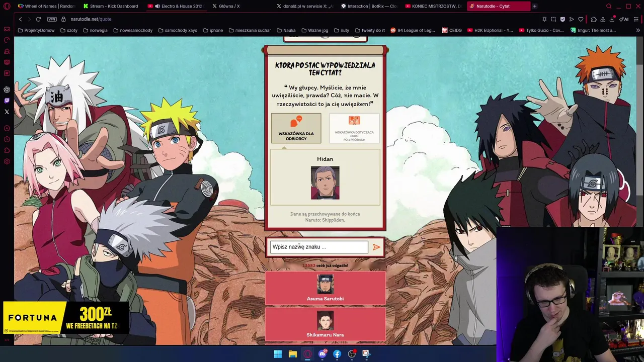This screenshot has width=644, height=362.
Task: Select the Wskazówka dla odbiorcy hint button
Action: click(296, 128)
